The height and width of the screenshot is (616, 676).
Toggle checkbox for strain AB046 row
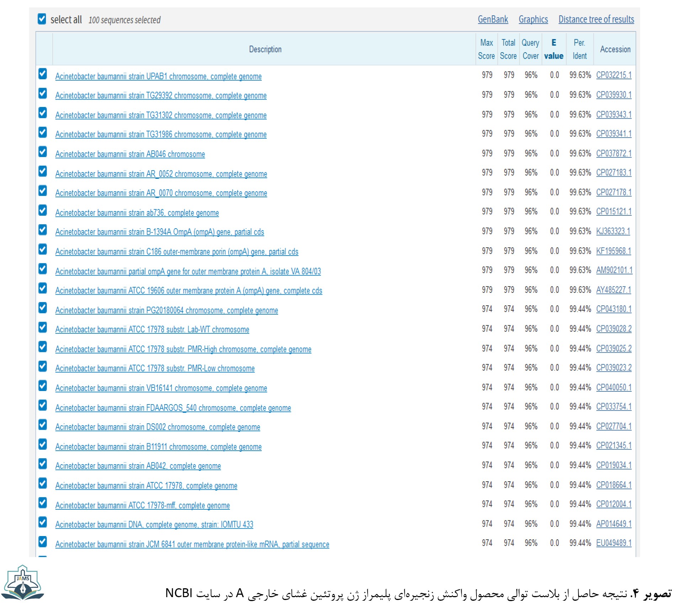pos(43,152)
